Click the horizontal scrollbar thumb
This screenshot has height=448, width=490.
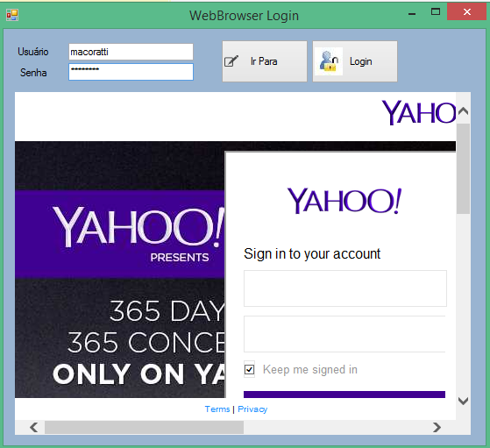[x=144, y=427]
